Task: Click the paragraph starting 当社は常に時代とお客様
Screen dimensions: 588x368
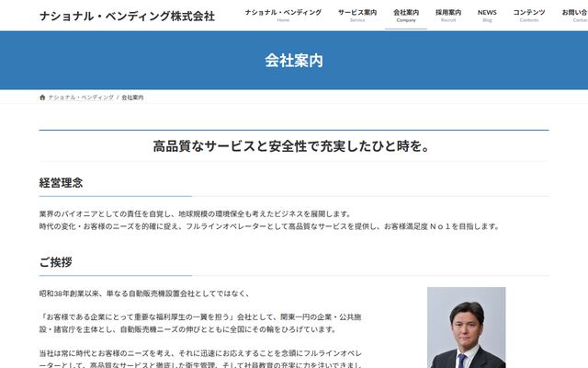Action: (200, 359)
